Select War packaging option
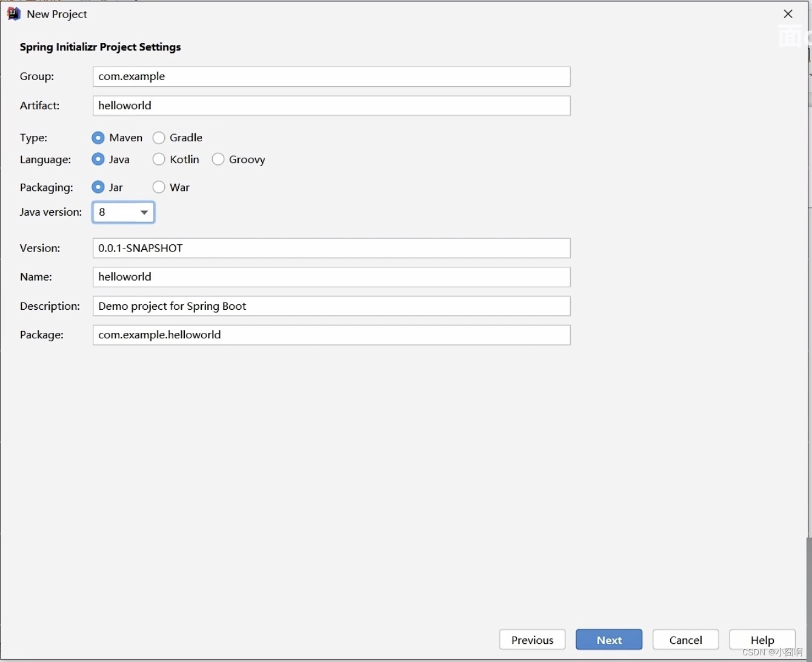This screenshot has height=662, width=812. click(x=159, y=187)
